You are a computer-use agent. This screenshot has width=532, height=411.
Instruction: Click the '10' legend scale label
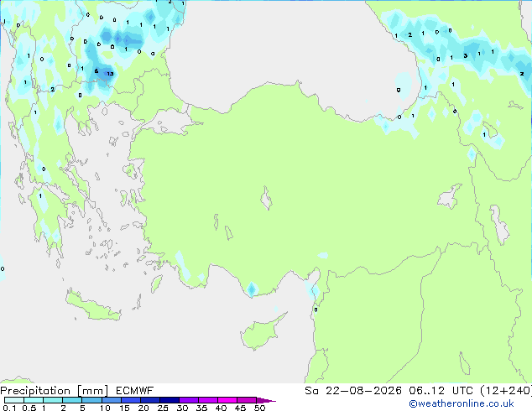tap(105, 408)
